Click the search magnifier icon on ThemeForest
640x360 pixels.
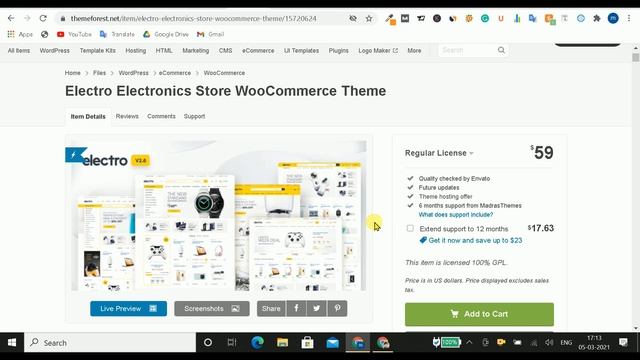[501, 50]
